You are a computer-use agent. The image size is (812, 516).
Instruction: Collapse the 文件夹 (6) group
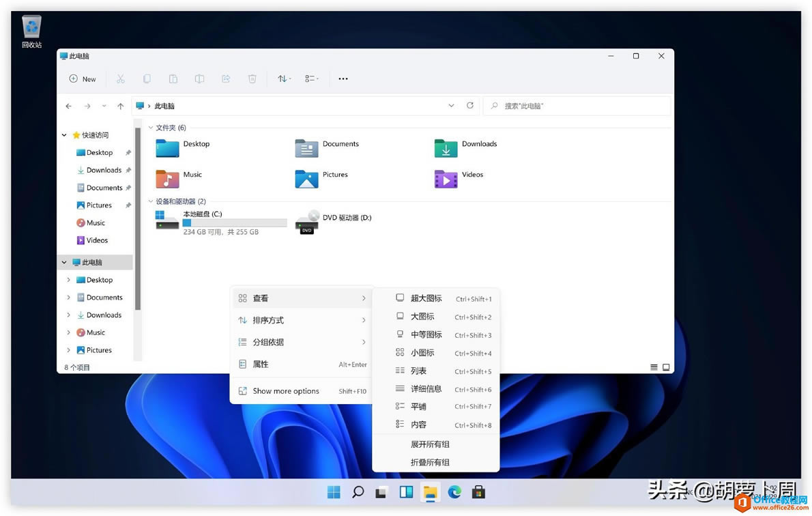tap(151, 128)
